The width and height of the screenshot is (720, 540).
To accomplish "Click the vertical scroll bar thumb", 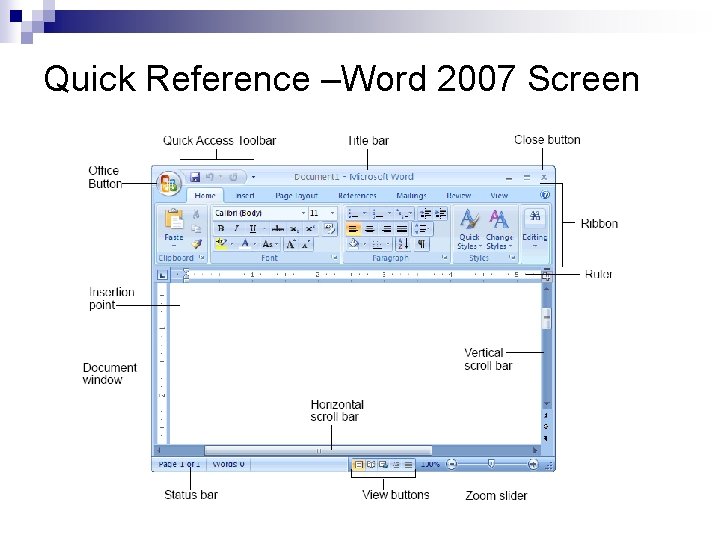I will [546, 318].
